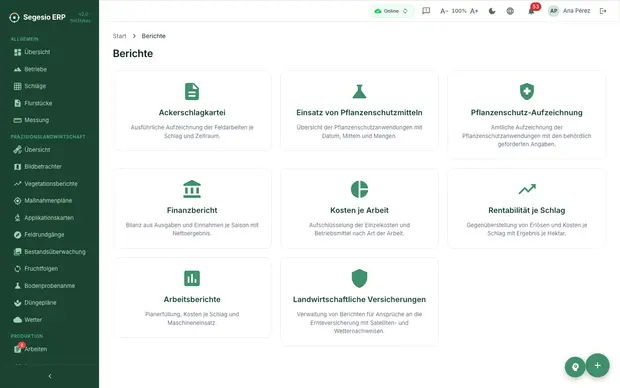
Task: Click the Ackerschlagkartei document icon
Action: coord(192,91)
